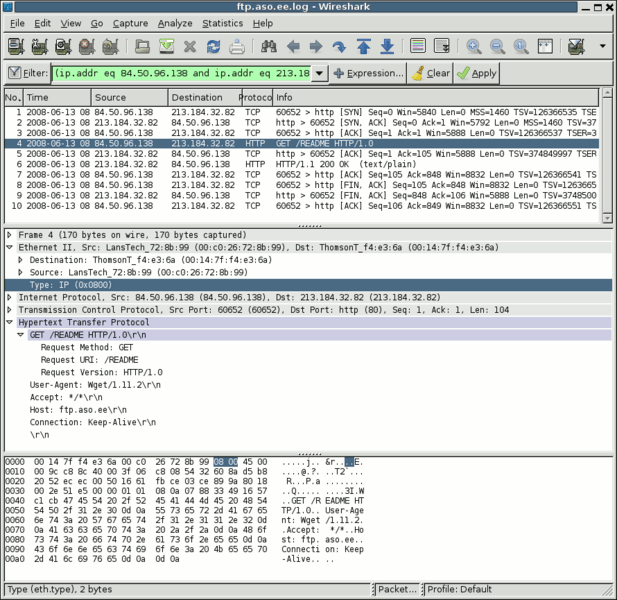617x600 pixels.
Task: Collapse Ethernet II tree section
Action: tap(9, 247)
